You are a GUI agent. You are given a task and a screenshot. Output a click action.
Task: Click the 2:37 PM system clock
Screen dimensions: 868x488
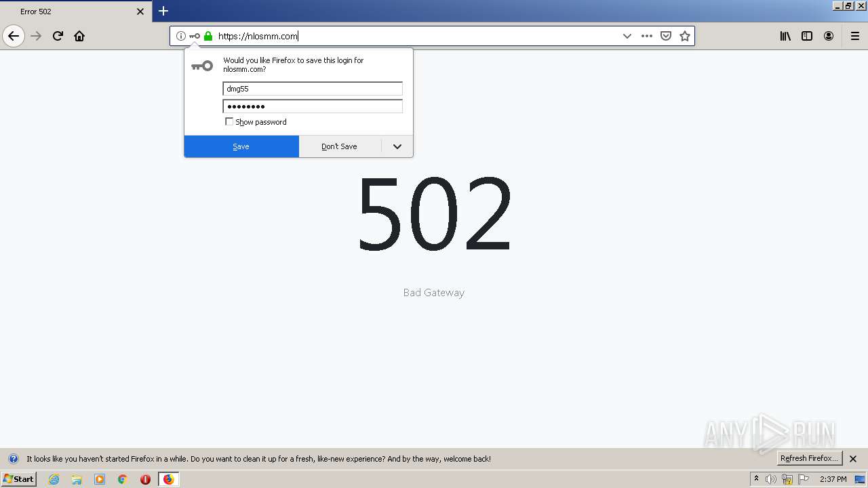tap(833, 479)
